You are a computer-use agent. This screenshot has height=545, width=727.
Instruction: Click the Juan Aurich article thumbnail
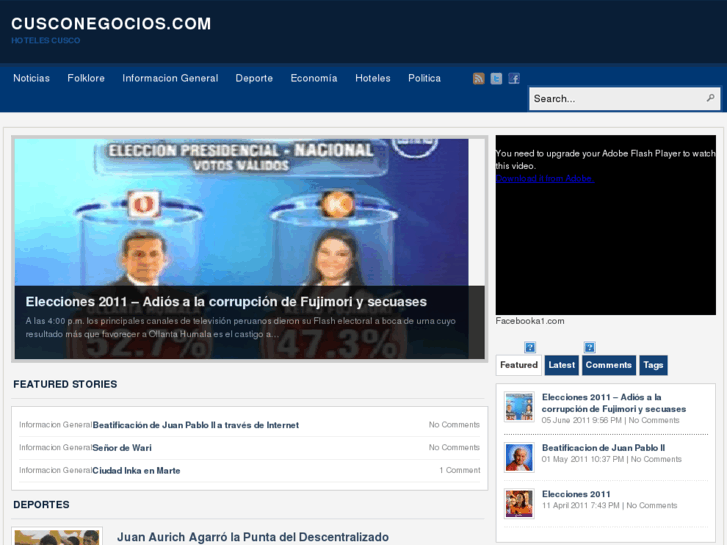click(x=57, y=537)
